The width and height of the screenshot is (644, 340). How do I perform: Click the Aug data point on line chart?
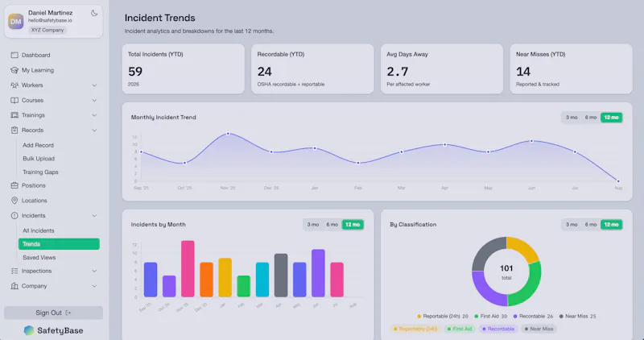618,181
